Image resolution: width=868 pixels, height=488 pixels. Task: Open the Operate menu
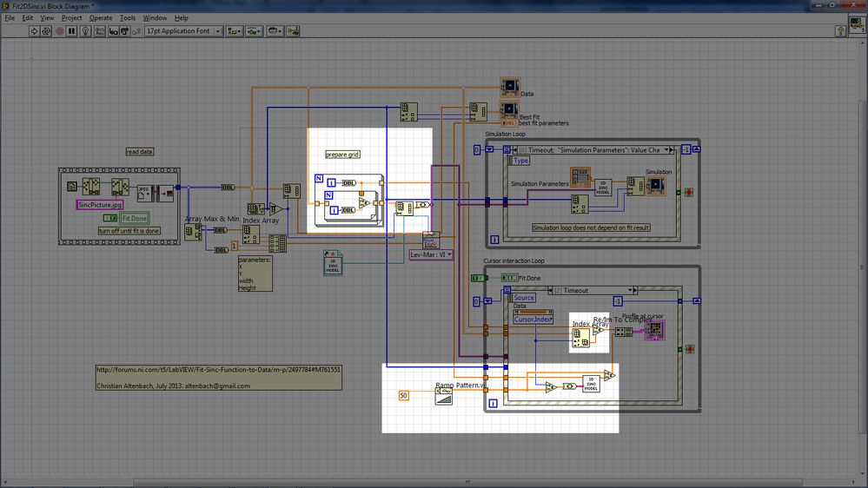(x=101, y=17)
